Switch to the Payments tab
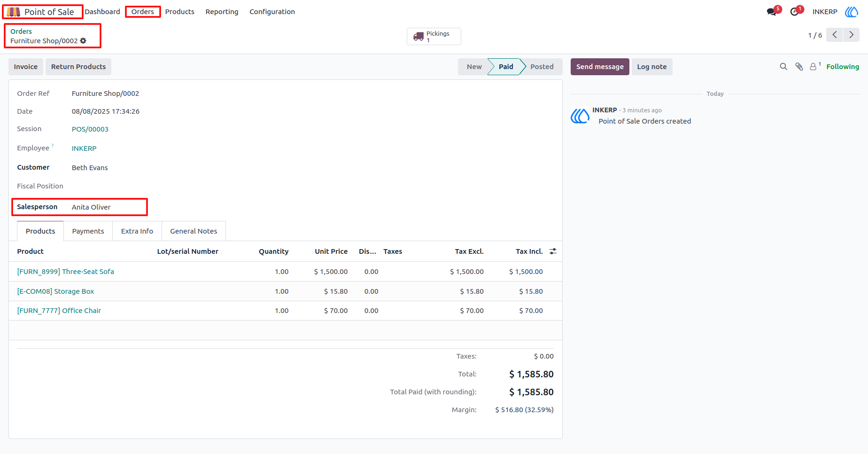This screenshot has height=454, width=868. pos(88,231)
